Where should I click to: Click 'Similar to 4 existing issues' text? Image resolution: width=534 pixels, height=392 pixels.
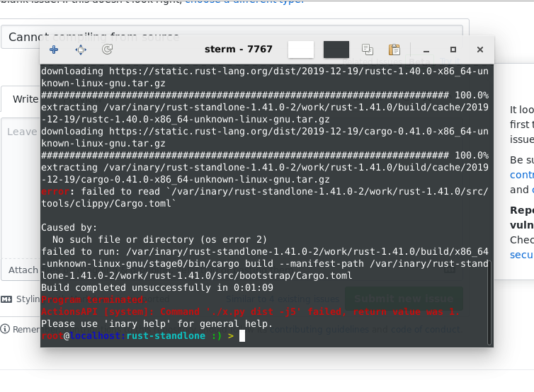click(x=283, y=299)
